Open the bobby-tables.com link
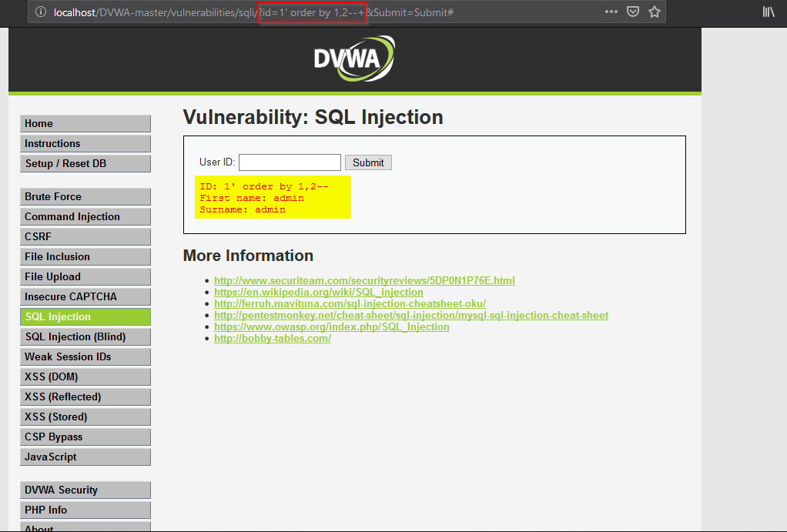Viewport: 787px width, 532px height. tap(273, 338)
